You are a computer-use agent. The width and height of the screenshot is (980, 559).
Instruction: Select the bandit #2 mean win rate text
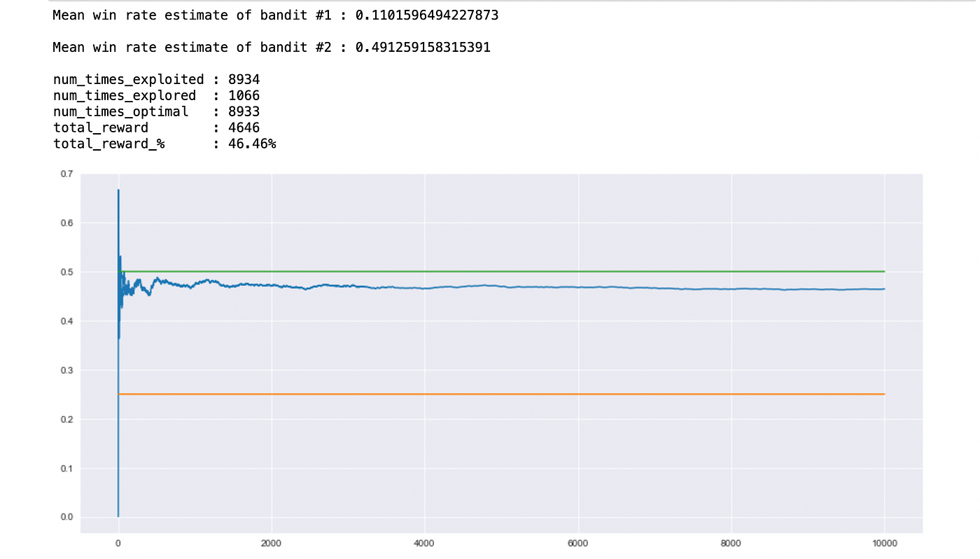[x=272, y=47]
